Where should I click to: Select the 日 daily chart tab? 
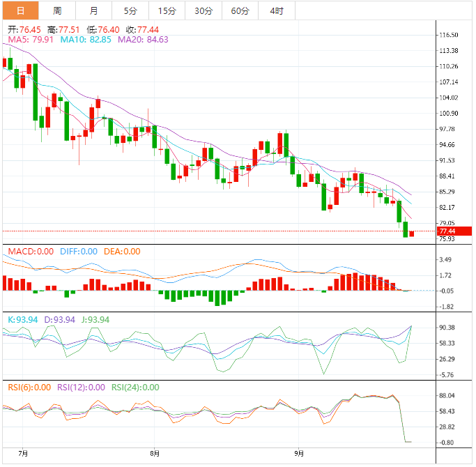(21, 11)
